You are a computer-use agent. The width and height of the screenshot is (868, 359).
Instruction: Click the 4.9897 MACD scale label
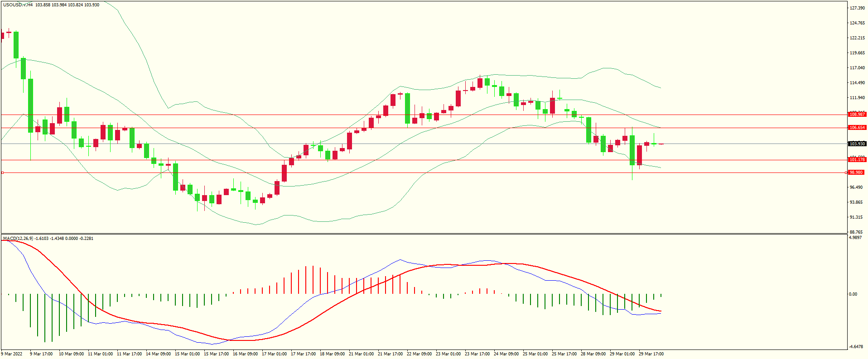[855, 238]
